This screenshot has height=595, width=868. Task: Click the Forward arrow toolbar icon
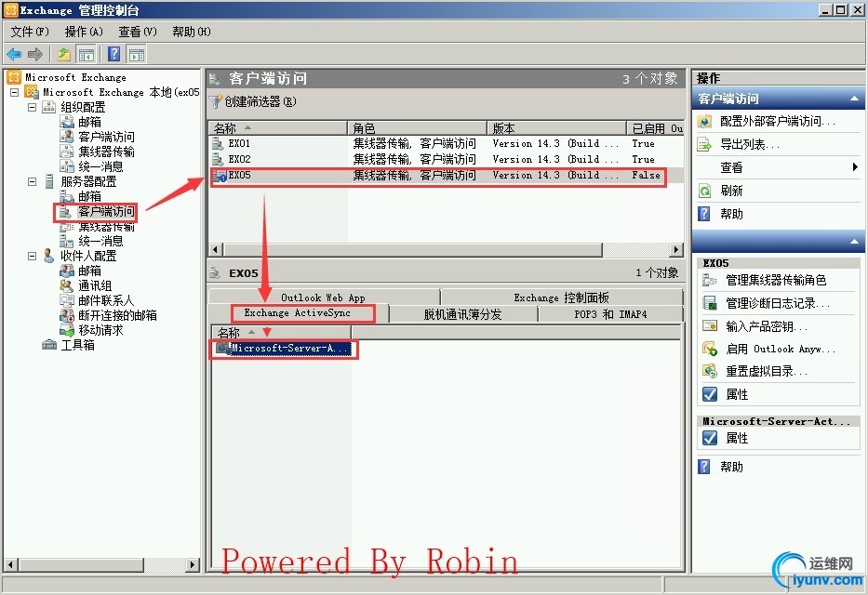pyautogui.click(x=34, y=54)
